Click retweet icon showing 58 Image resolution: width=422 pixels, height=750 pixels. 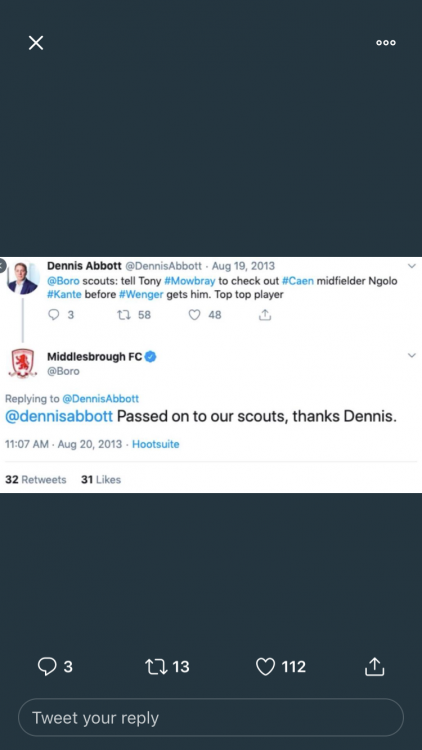[x=124, y=315]
